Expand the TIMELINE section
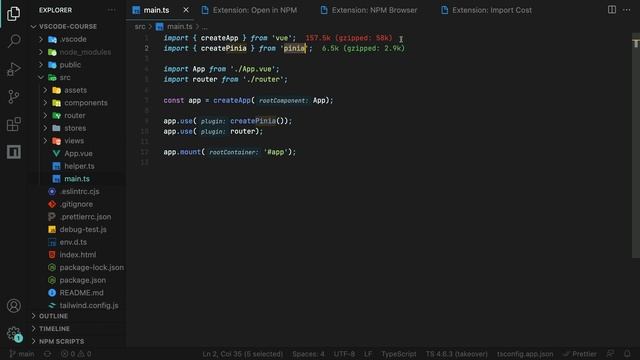This screenshot has width=640, height=360. click(54, 329)
